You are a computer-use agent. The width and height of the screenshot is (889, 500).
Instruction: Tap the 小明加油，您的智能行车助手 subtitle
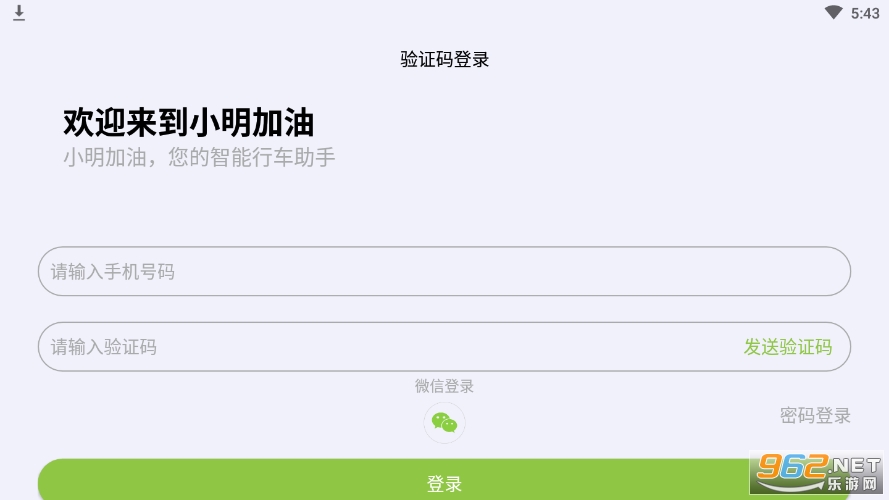tap(199, 157)
